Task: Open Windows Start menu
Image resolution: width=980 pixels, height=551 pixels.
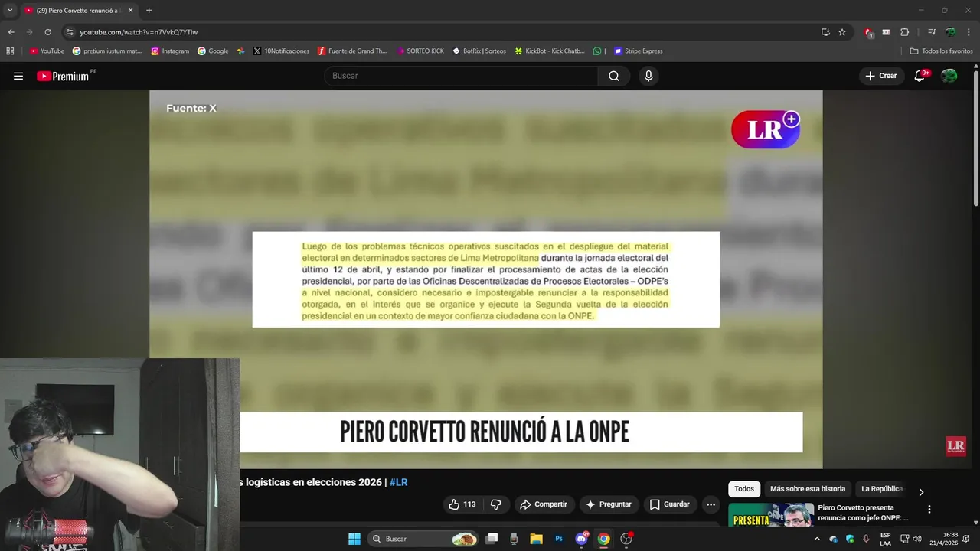Action: pos(354,539)
